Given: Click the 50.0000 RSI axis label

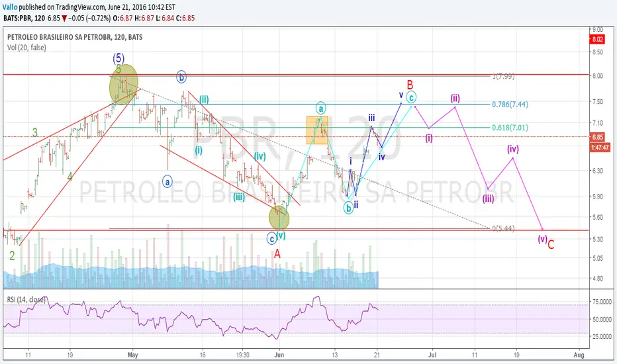Looking at the screenshot, I should pos(602,320).
